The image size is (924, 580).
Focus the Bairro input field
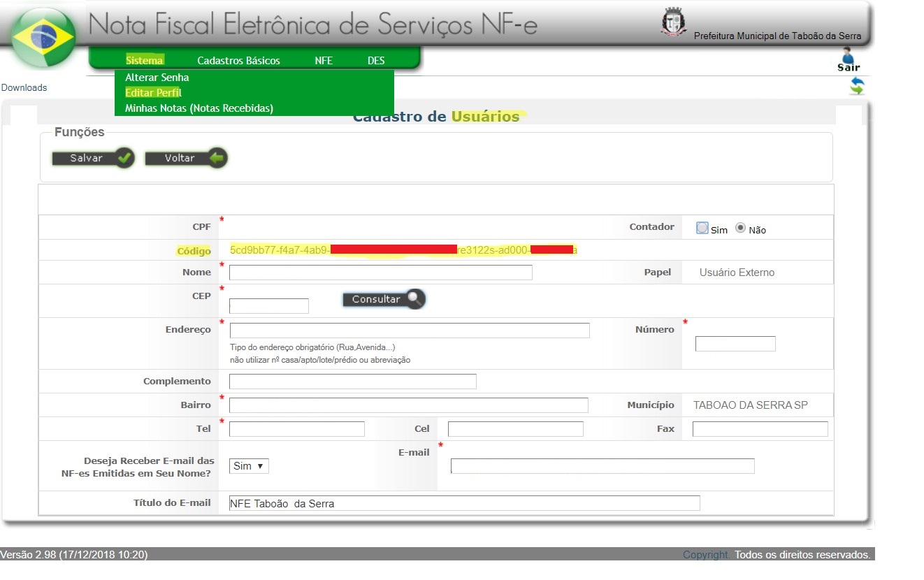tap(409, 405)
